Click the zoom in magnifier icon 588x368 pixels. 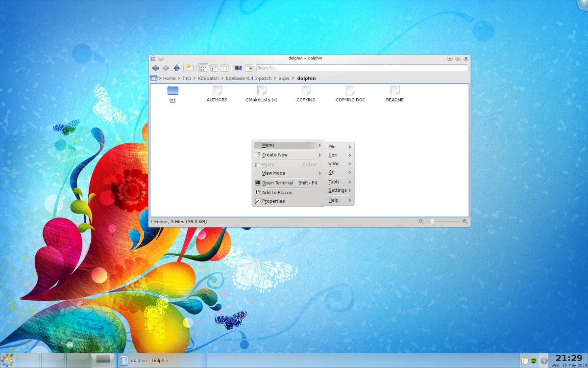tap(465, 222)
